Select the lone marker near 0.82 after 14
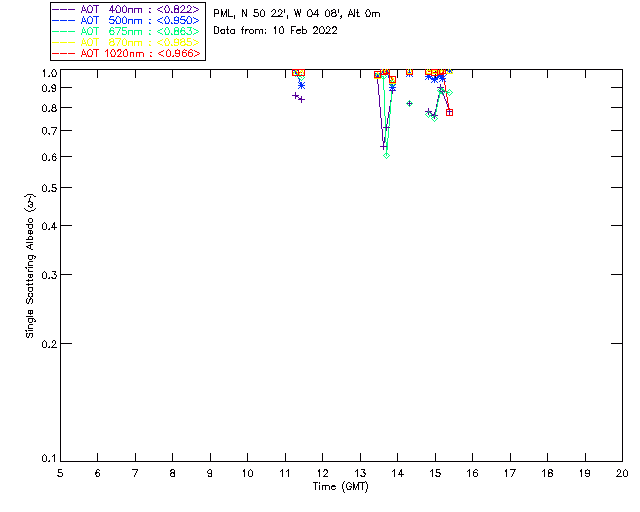Image resolution: width=640 pixels, height=512 pixels. pyautogui.click(x=409, y=104)
